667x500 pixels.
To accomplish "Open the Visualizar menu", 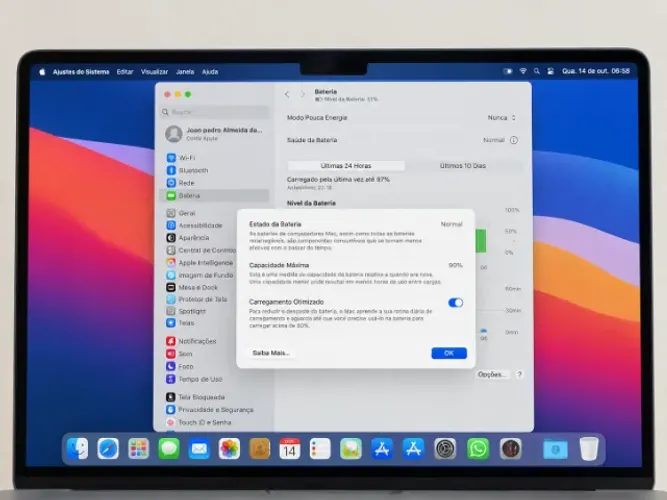I will [x=154, y=72].
